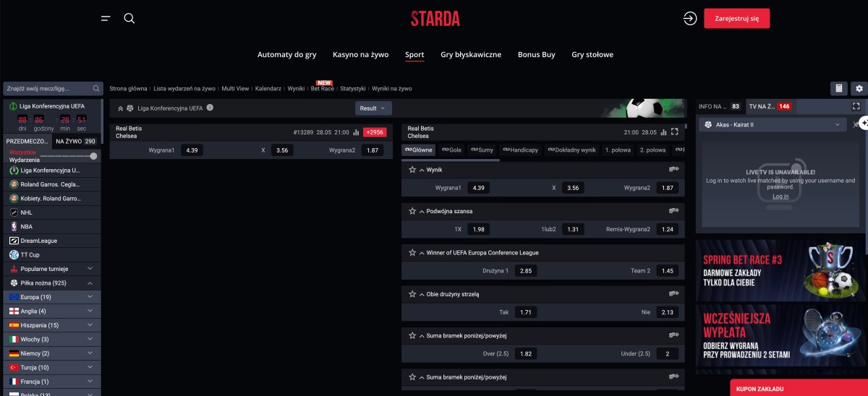Open Kasyno na żywo in the top menu

point(360,55)
